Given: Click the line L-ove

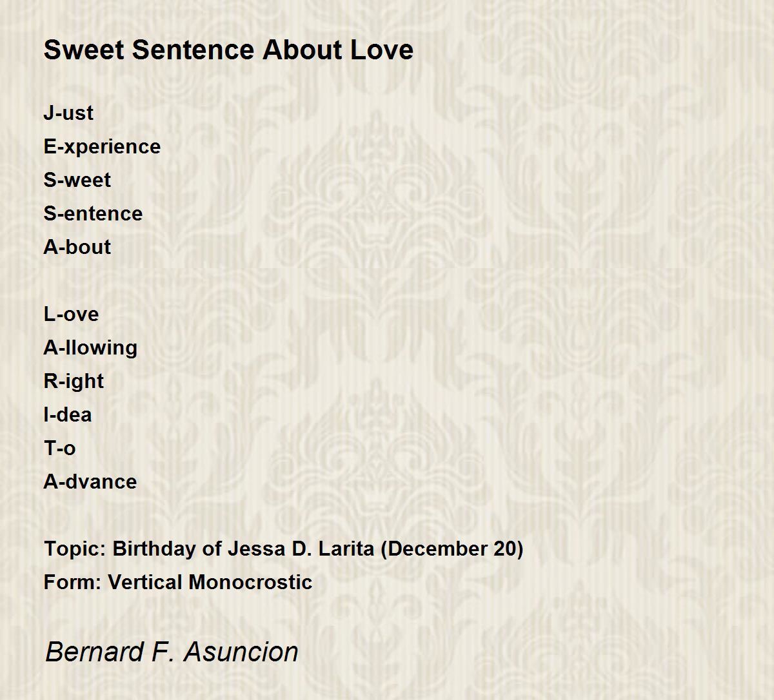Looking at the screenshot, I should pos(71,314).
